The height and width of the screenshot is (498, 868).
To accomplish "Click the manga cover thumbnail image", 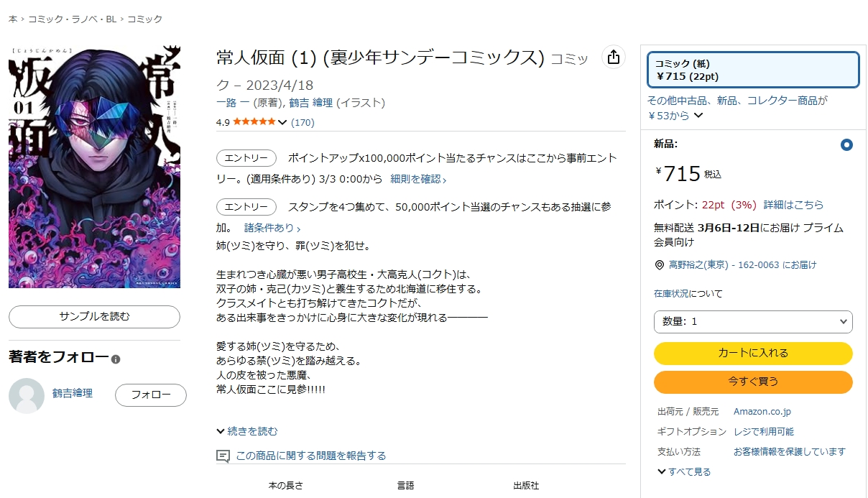I will click(94, 167).
